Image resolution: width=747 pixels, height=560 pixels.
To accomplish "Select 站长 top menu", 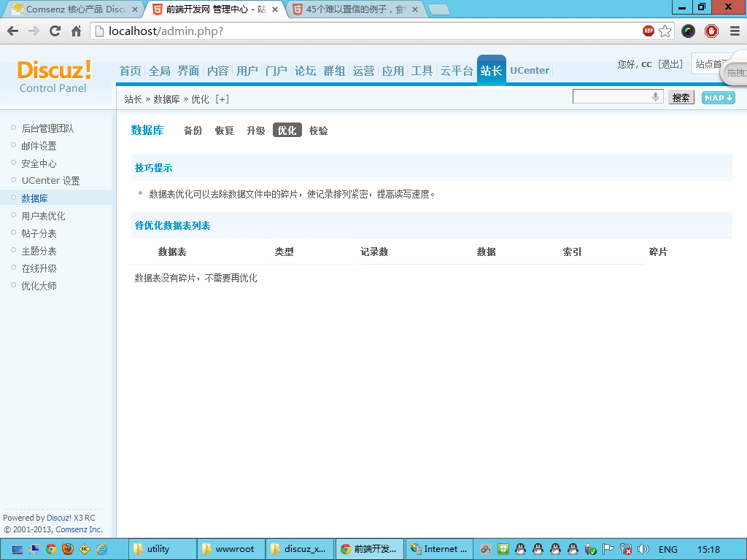I will (491, 71).
